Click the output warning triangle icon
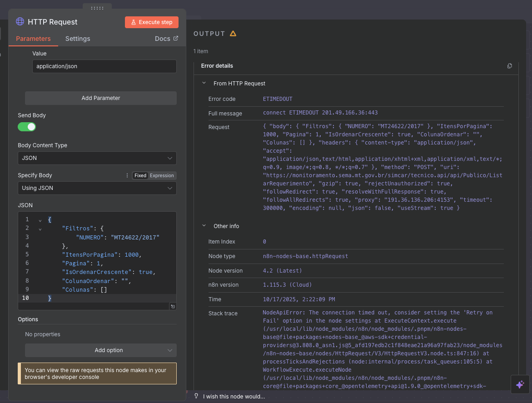The image size is (532, 403). point(233,34)
